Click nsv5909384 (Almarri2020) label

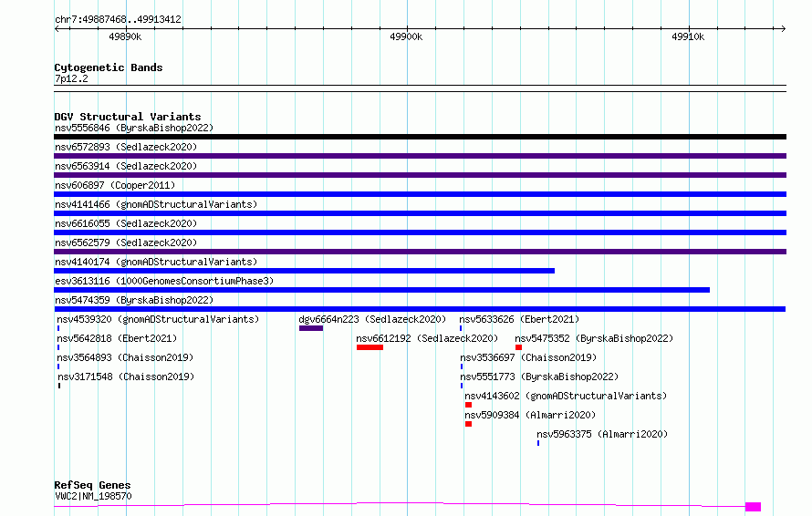tap(530, 415)
